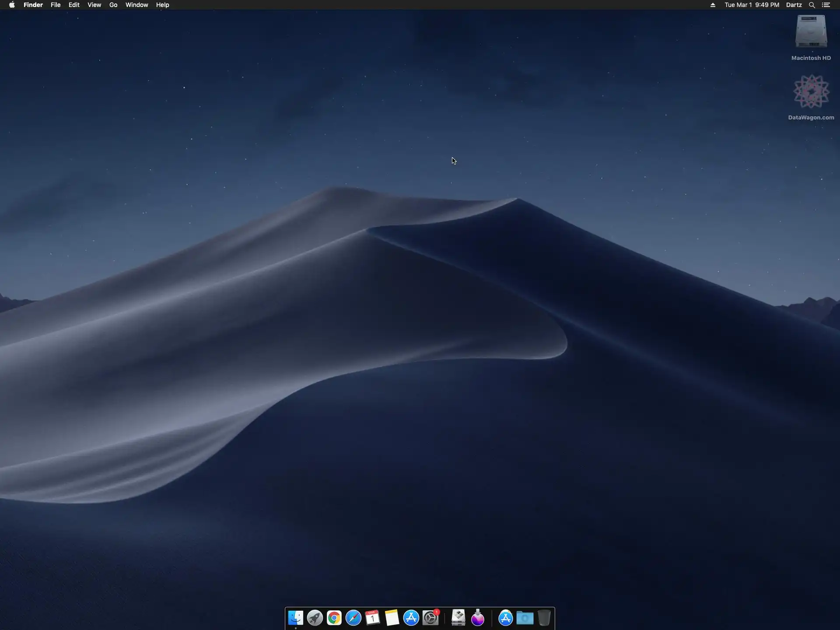Screen dimensions: 840x630
Task: Open the Dartz user menu
Action: pos(794,5)
